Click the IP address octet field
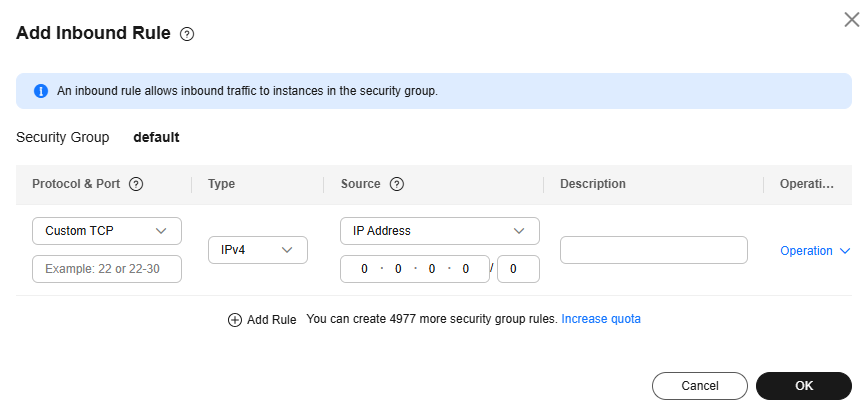Viewport: 867px width, 410px height. (415, 269)
